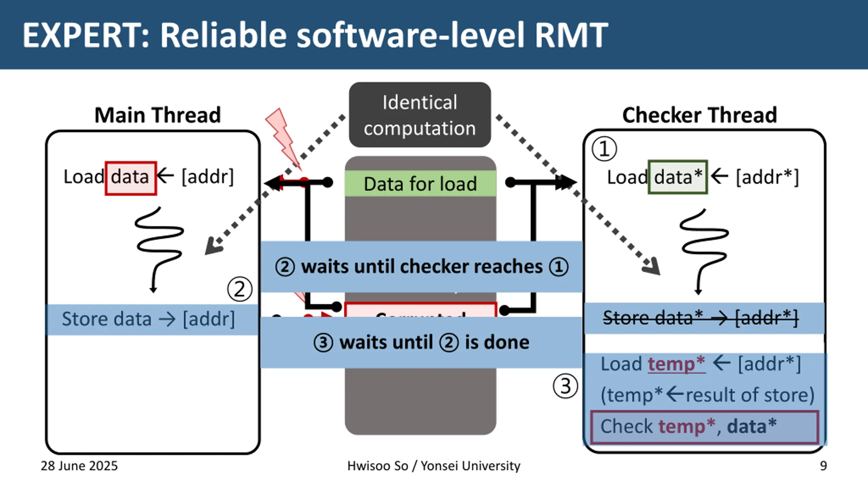Click the squiggly arrow in Checker Thread

(704, 252)
